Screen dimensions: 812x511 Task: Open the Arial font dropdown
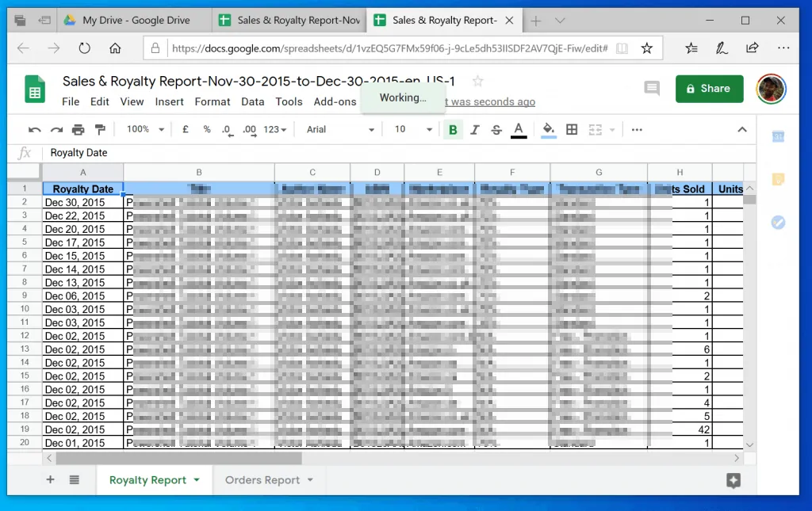tap(339, 129)
